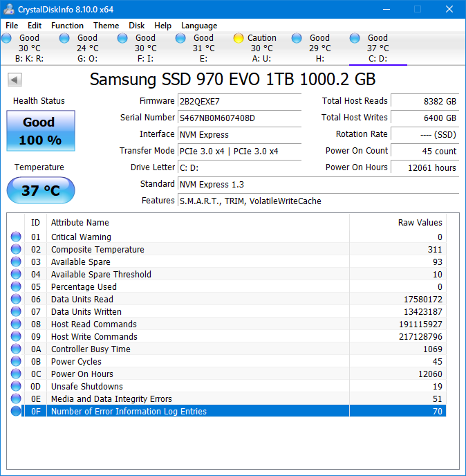Click the Serial Number field S467NB0M607408D
Viewport: 466px width, 476px height.
[239, 118]
